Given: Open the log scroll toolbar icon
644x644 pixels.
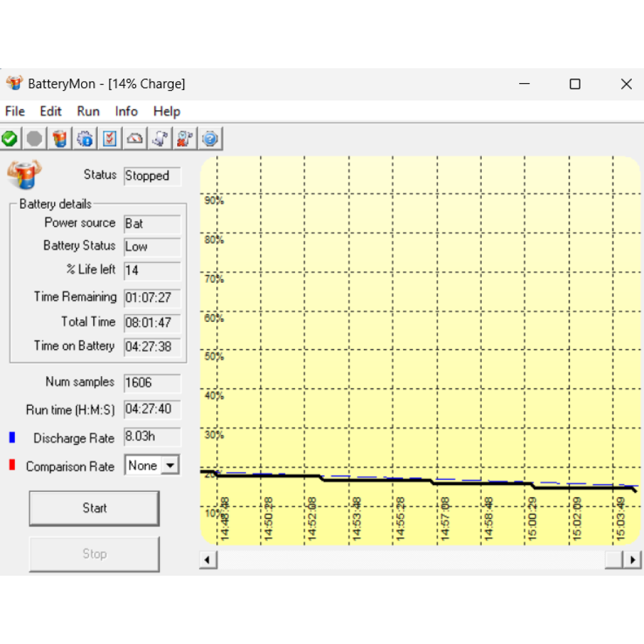Looking at the screenshot, I should [160, 138].
